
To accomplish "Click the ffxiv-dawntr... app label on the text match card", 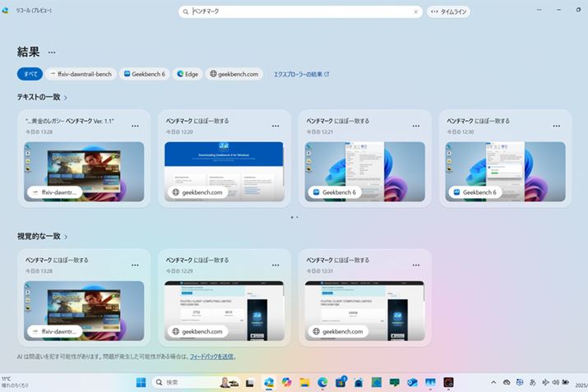I will click(55, 192).
